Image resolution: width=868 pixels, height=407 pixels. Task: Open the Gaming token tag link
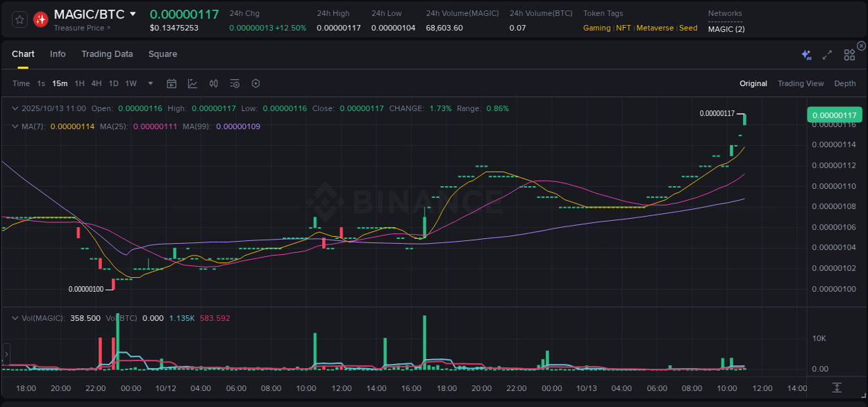tap(598, 28)
